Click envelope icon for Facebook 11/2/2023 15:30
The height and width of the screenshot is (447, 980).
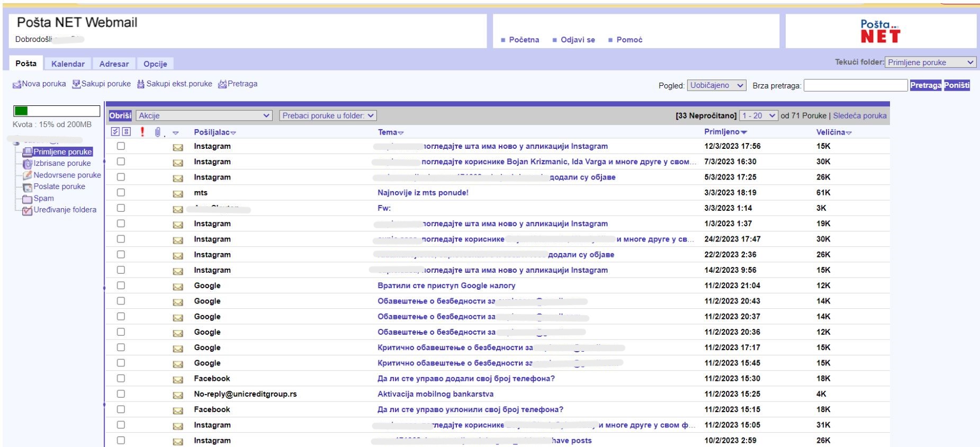click(x=178, y=380)
